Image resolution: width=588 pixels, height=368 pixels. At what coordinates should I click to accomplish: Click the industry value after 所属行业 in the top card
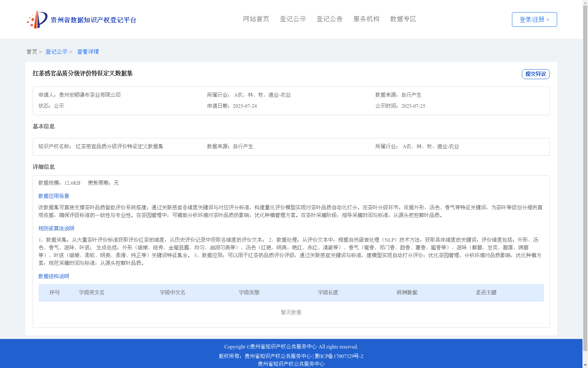pos(262,95)
